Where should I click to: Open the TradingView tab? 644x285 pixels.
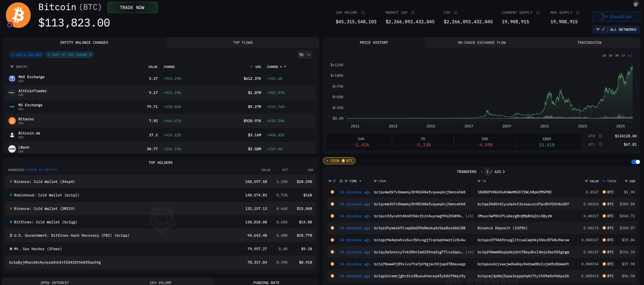tap(589, 43)
